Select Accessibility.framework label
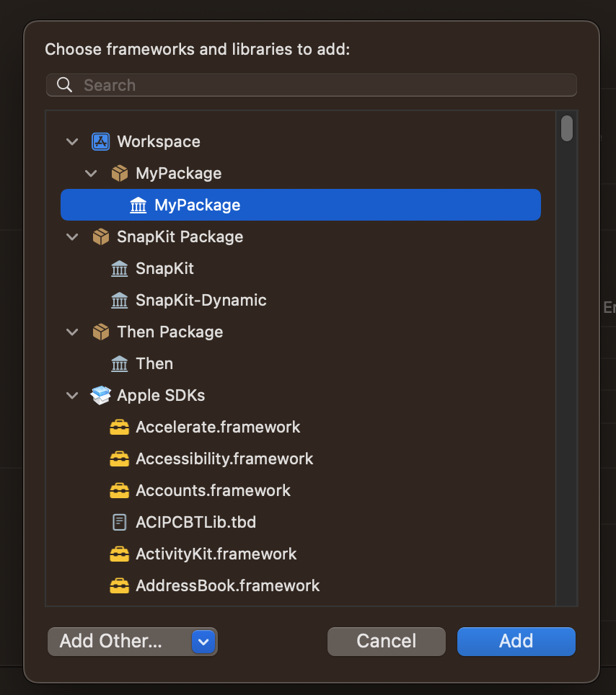Screen dimensions: 616x695 point(224,459)
